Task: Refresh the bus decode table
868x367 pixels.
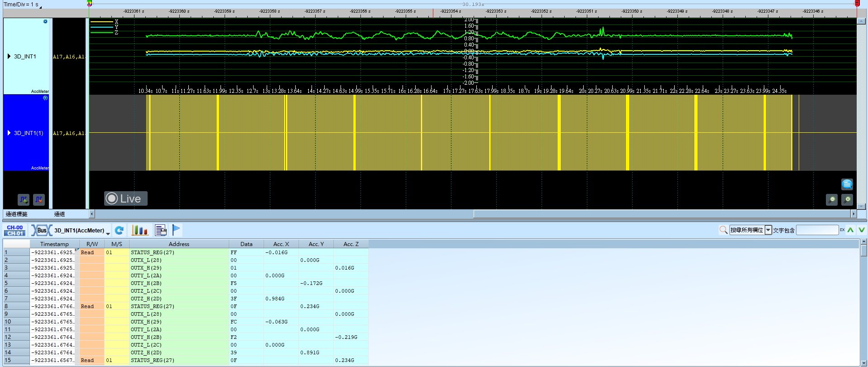Action: point(119,230)
